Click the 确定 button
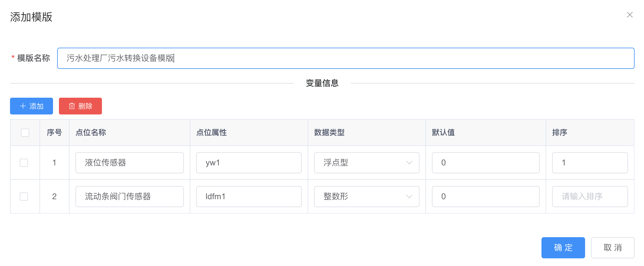This screenshot has width=644, height=266. [563, 248]
